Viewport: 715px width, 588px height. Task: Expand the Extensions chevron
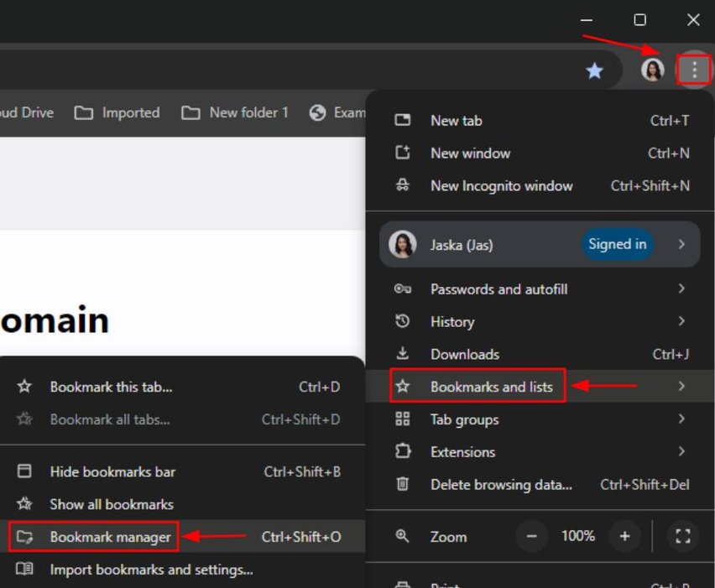pyautogui.click(x=681, y=451)
